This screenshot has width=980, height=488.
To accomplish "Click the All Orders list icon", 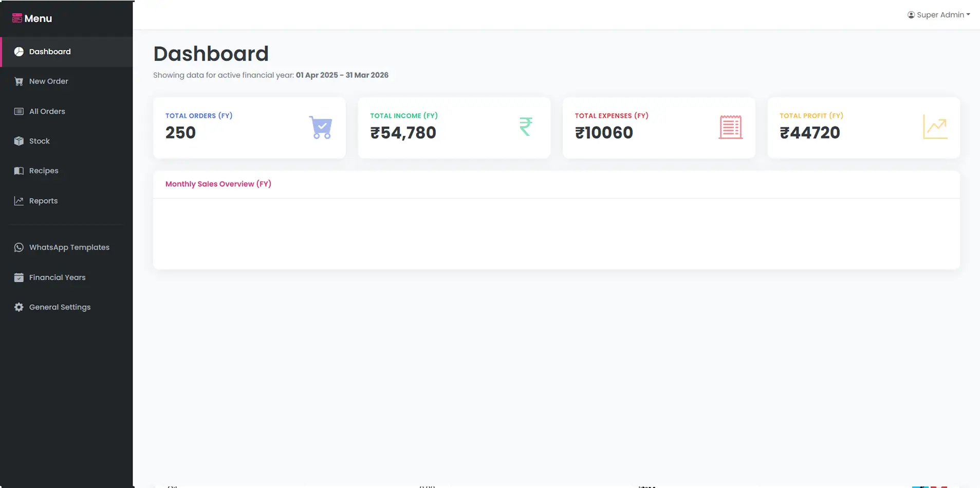I will [x=19, y=112].
